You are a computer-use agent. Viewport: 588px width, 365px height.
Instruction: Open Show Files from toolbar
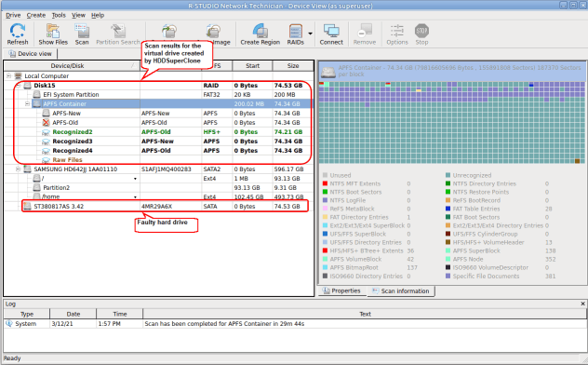point(53,34)
